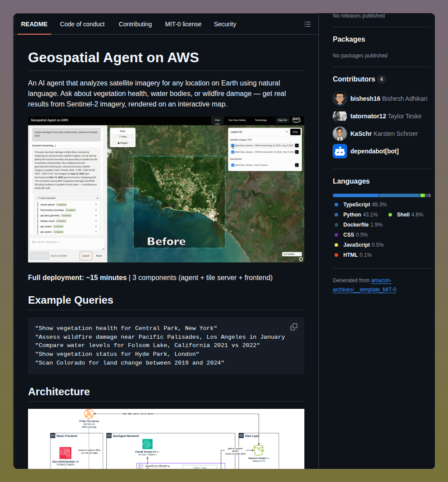The height and width of the screenshot is (482, 448).
Task: Click the Hyde Park, London query line
Action: (117, 354)
